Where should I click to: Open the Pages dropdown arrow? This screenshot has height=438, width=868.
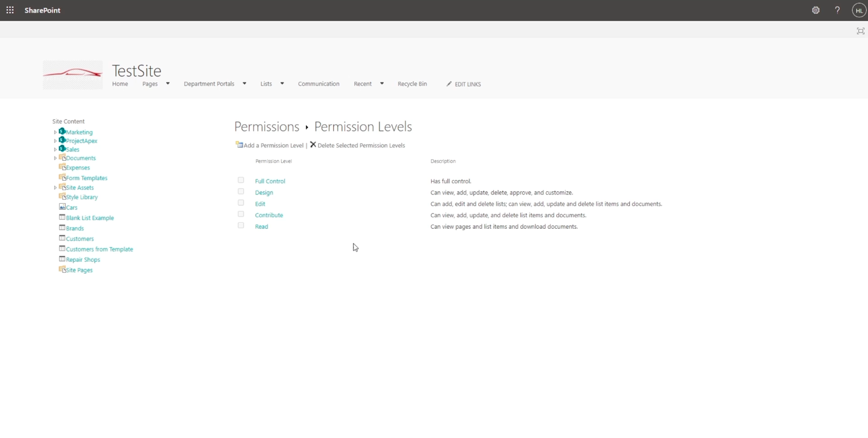pyautogui.click(x=168, y=83)
